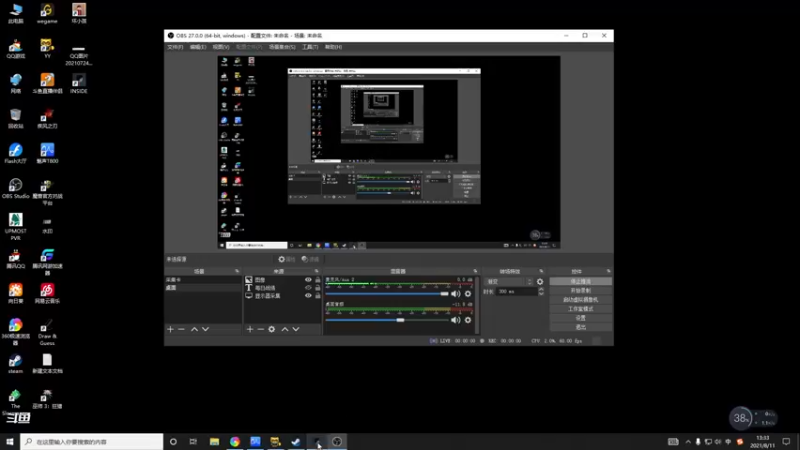Open the Edit menu in OBS
The width and height of the screenshot is (800, 450).
coord(198,47)
